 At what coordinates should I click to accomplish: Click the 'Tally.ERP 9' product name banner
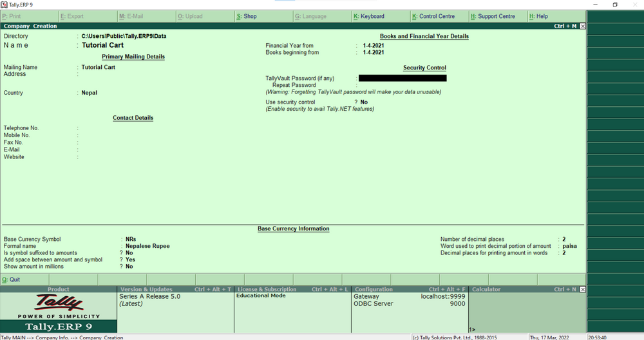pos(59,327)
